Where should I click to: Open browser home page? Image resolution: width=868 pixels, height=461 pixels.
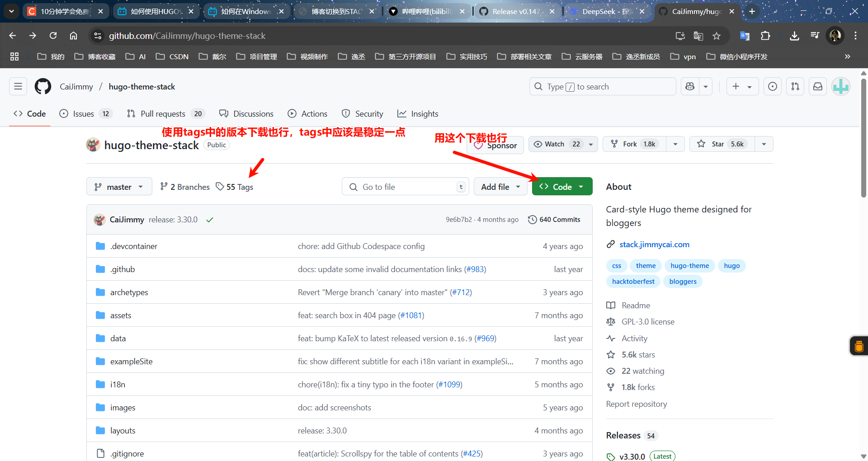pyautogui.click(x=73, y=36)
